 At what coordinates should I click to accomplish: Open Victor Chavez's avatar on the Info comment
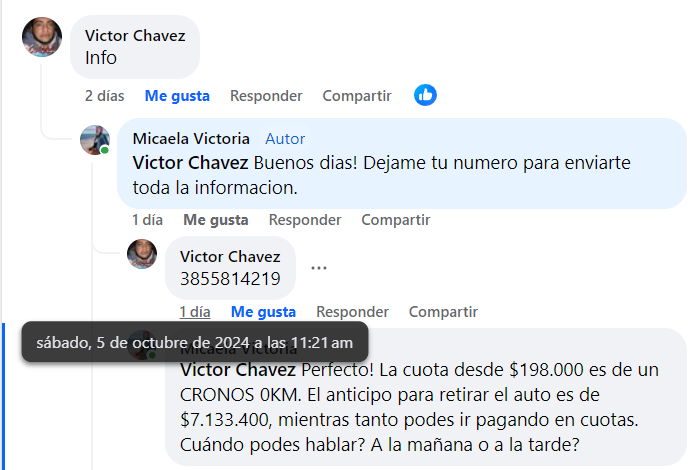[x=42, y=37]
